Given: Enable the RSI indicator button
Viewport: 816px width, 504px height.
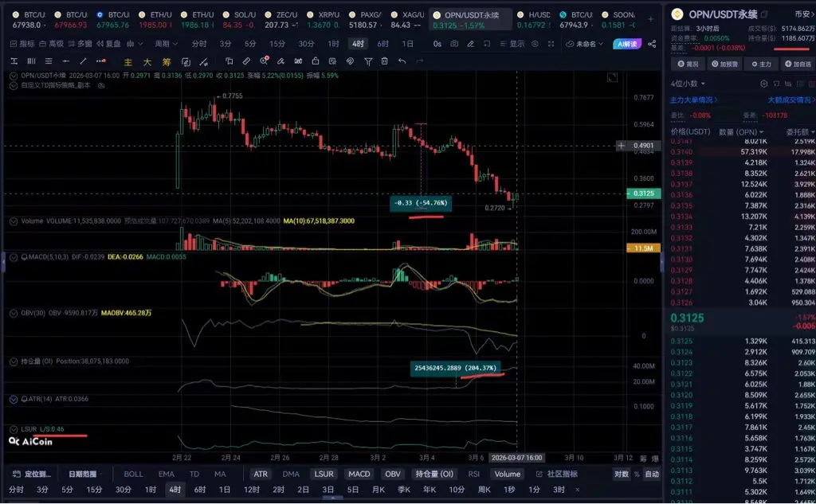Looking at the screenshot, I should [x=473, y=475].
